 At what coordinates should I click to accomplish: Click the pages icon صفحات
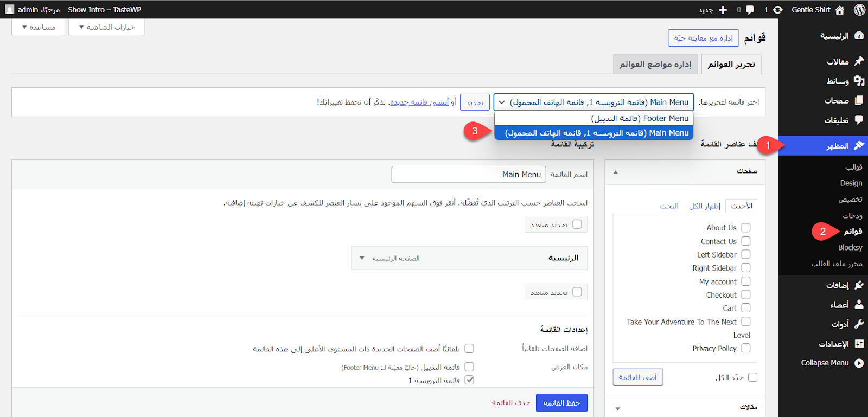(859, 100)
